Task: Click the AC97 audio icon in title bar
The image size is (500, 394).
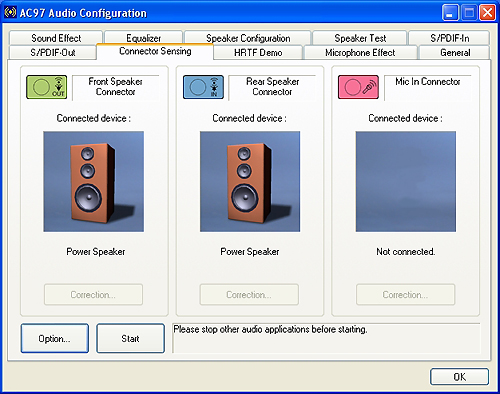Action: tap(10, 13)
